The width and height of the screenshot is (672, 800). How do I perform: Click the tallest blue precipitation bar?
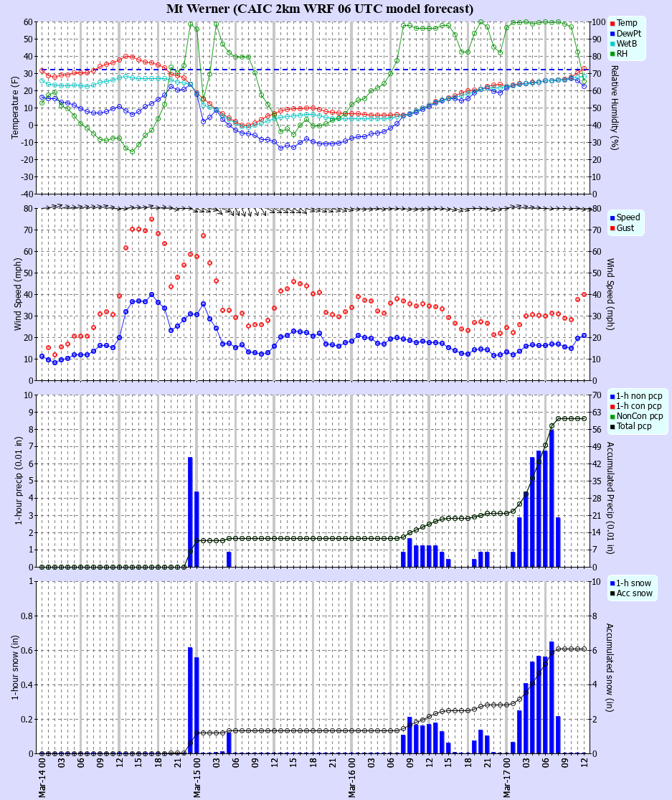(553, 488)
